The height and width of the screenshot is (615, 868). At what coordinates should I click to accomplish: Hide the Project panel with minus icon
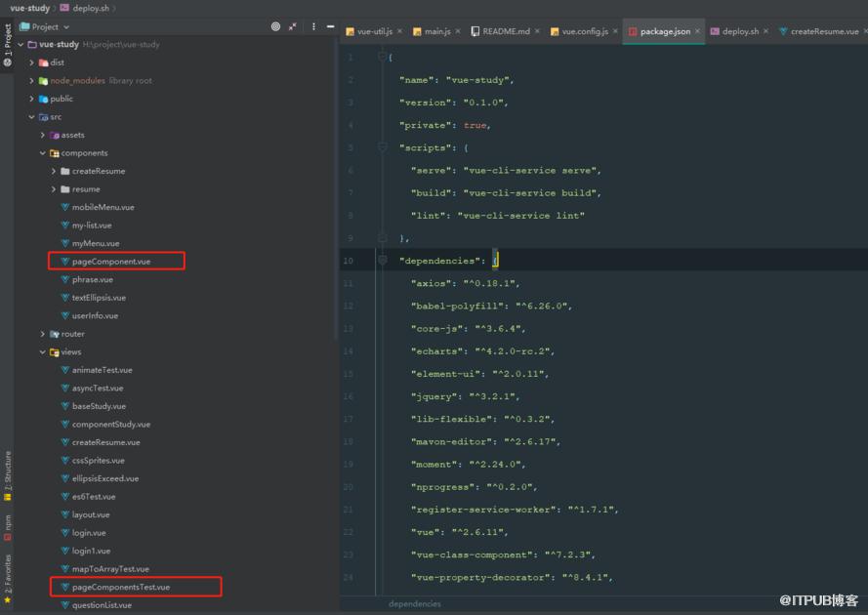(330, 26)
